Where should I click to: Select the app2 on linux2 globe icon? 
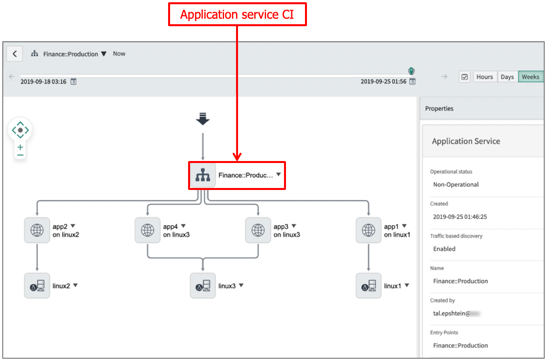[37, 230]
